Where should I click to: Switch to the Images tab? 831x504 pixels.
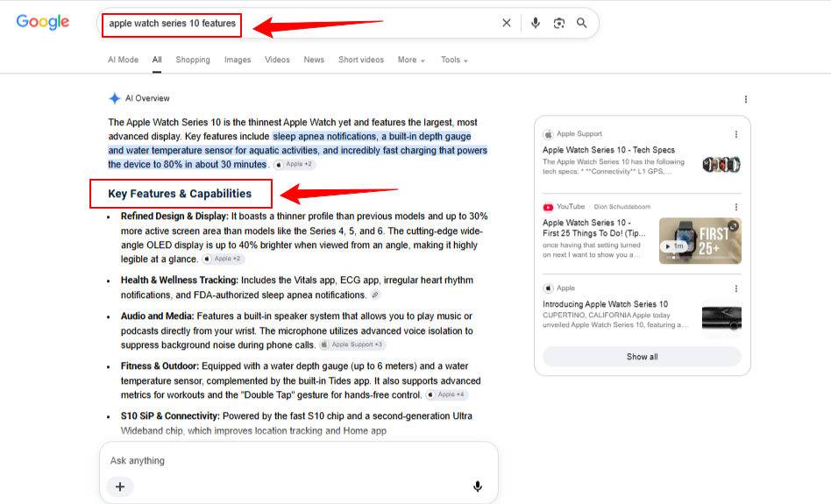(238, 60)
